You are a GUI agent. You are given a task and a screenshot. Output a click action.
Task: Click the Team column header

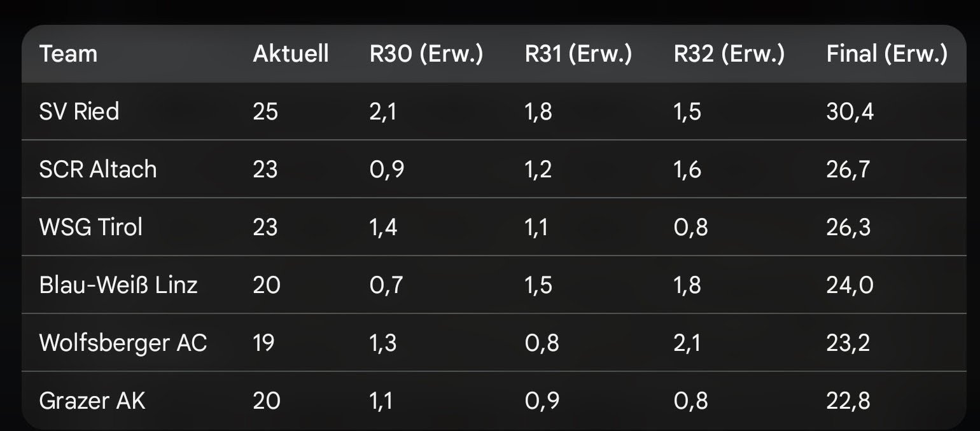click(x=68, y=54)
